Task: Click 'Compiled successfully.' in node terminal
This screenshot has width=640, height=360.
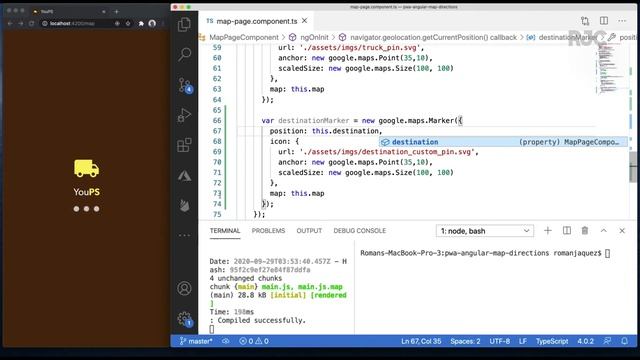Action: click(x=261, y=320)
